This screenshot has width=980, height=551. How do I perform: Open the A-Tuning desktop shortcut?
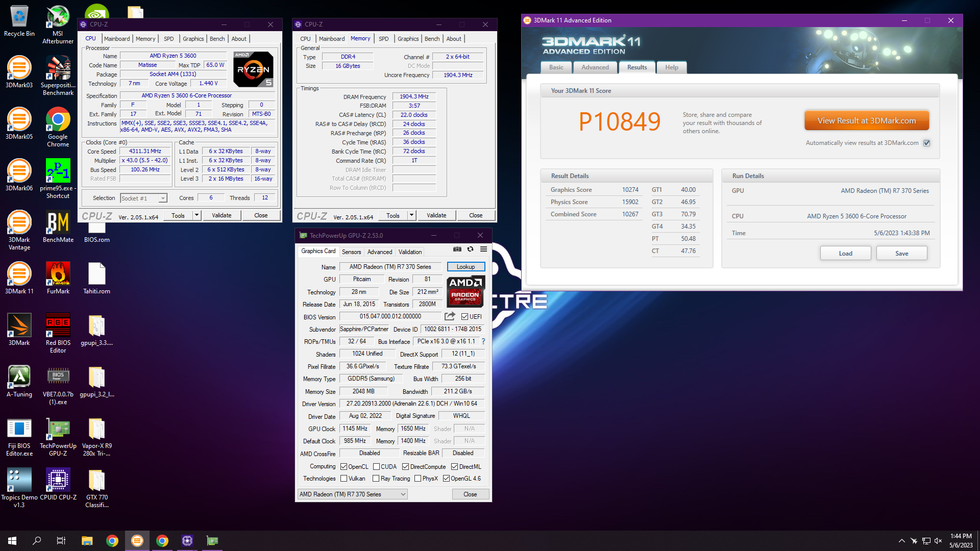pos(19,382)
